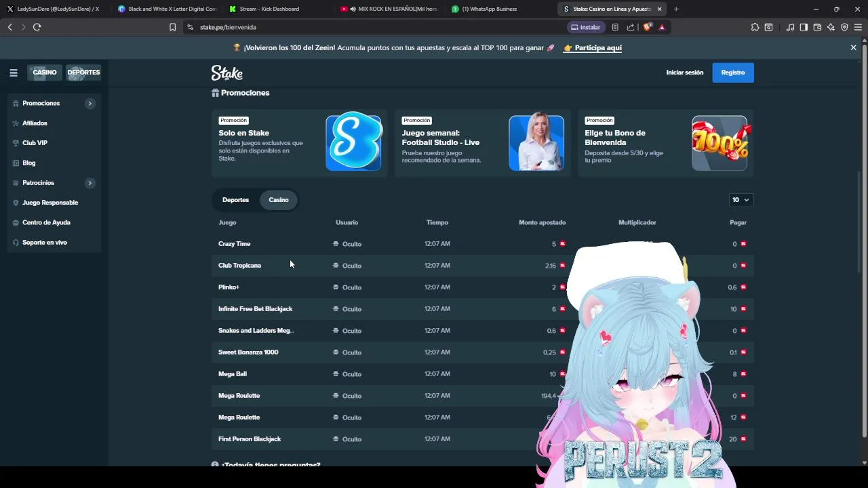868x488 pixels.
Task: Open site information icon in address bar
Action: click(191, 27)
